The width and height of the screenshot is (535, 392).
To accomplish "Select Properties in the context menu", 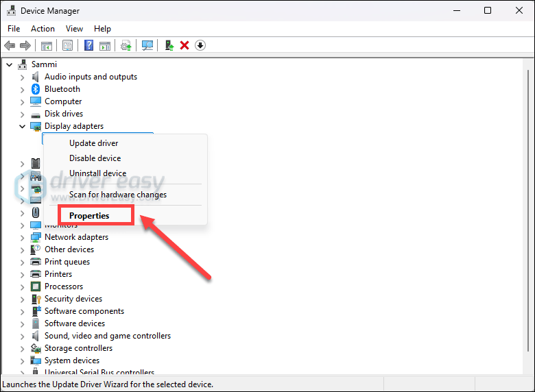I will pyautogui.click(x=89, y=215).
